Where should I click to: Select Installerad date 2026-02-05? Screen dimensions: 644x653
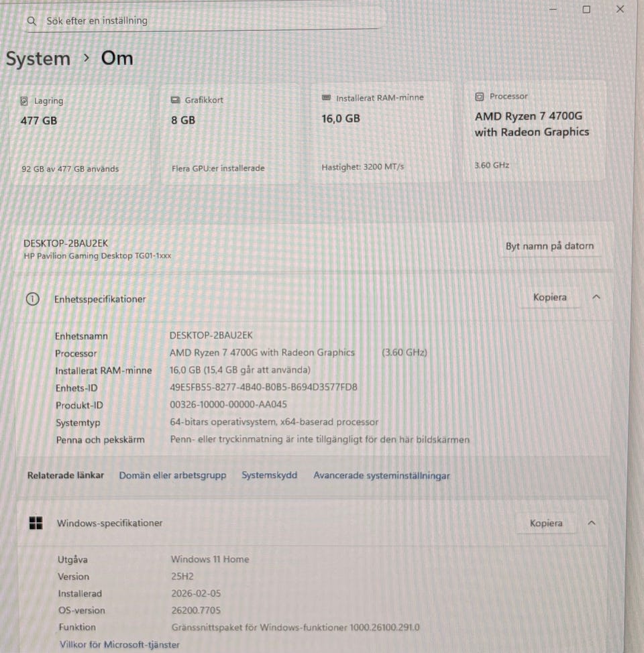(x=196, y=593)
